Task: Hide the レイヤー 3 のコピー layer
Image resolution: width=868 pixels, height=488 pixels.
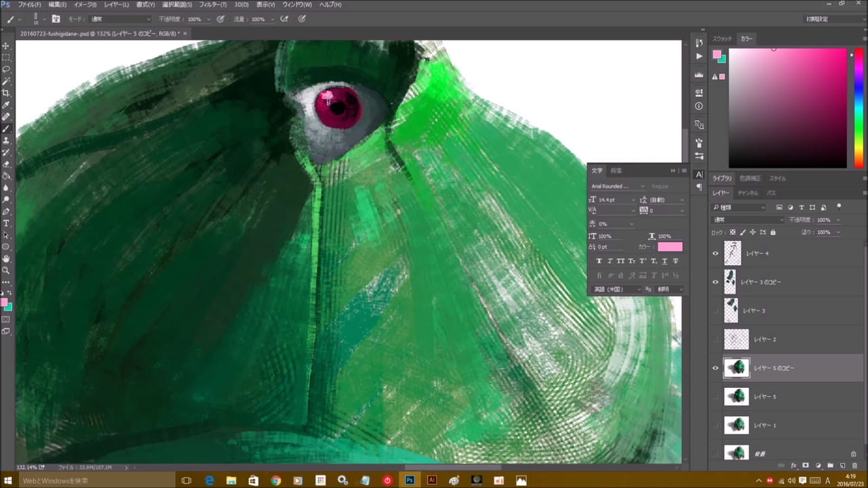Action: coord(715,282)
